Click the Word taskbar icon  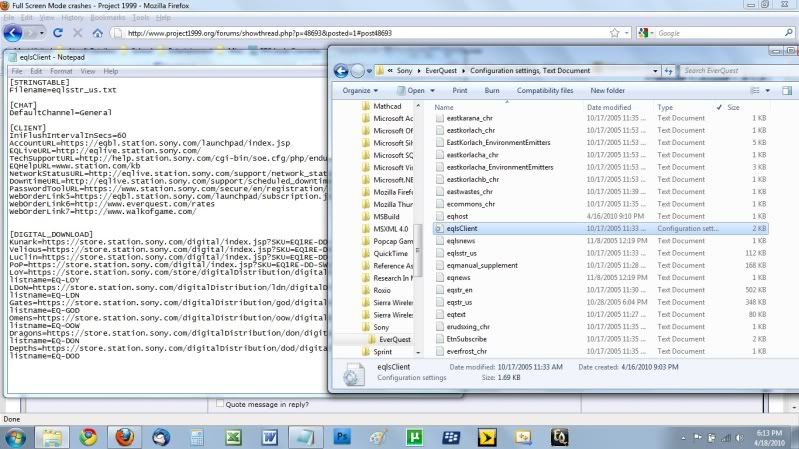click(x=269, y=436)
